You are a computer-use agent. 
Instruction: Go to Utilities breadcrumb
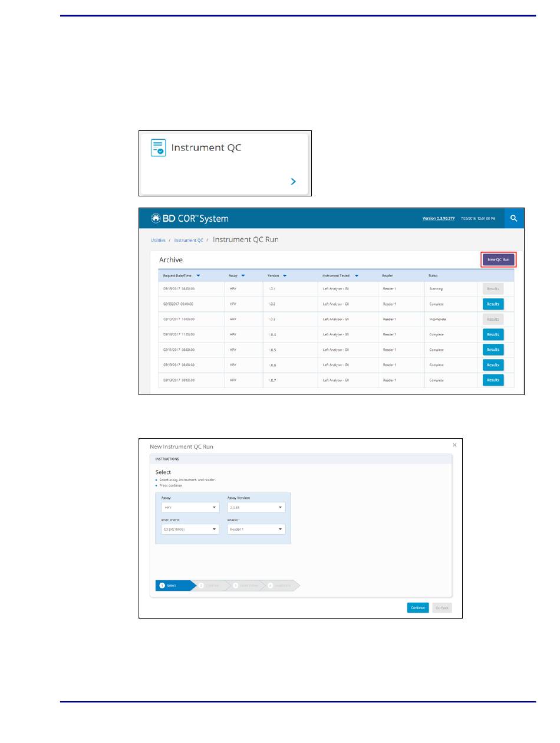click(157, 241)
